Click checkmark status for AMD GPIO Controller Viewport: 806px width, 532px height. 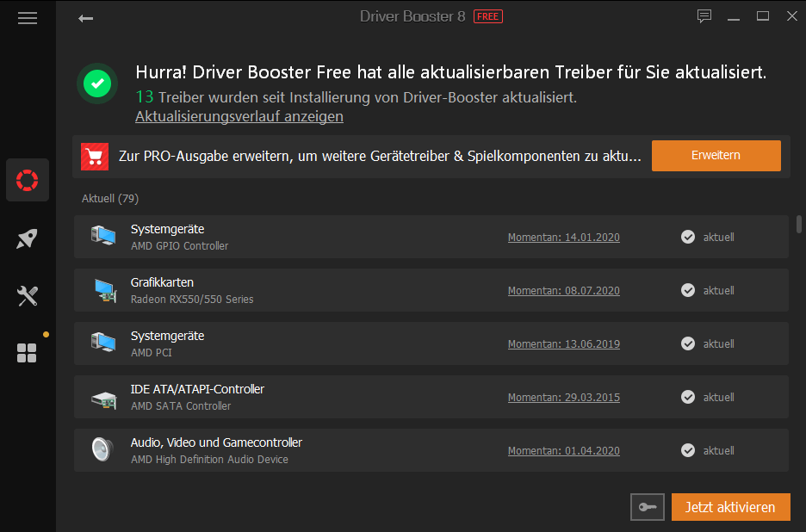tap(688, 237)
